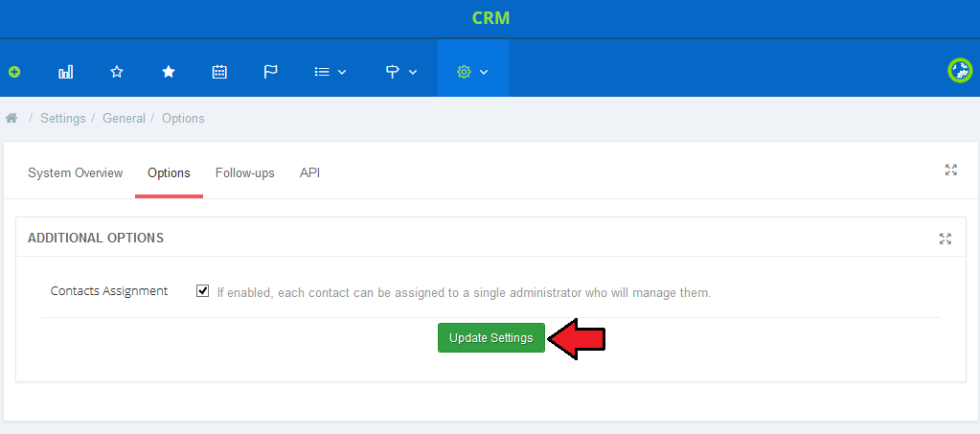Expand Additional Options panel fullscreen icon
This screenshot has width=980, height=434.
click(x=945, y=239)
